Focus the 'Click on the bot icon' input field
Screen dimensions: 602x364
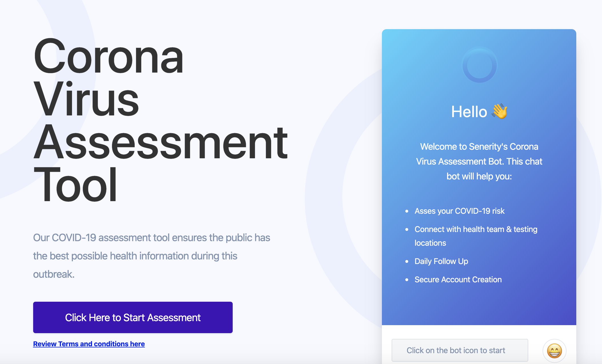point(460,350)
